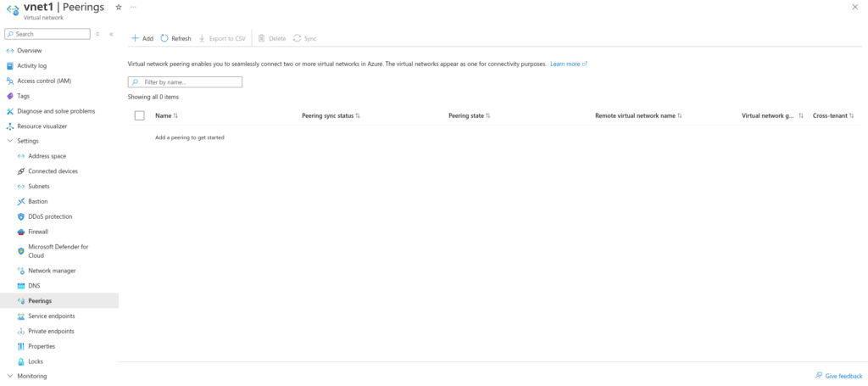Viewport: 868px width, 386px height.
Task: Click the sidebar Search field
Action: pos(47,34)
